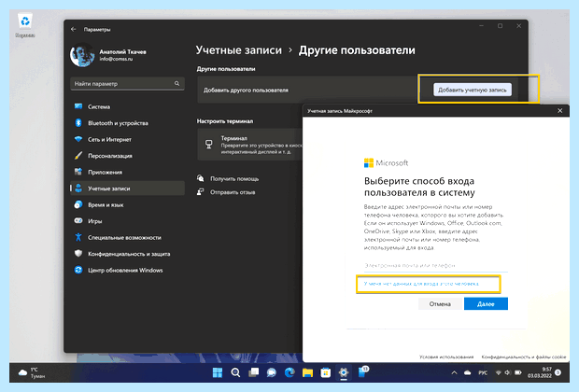This screenshot has height=392, width=579.
Task: Select the Учетные записи category
Action: pyautogui.click(x=127, y=189)
